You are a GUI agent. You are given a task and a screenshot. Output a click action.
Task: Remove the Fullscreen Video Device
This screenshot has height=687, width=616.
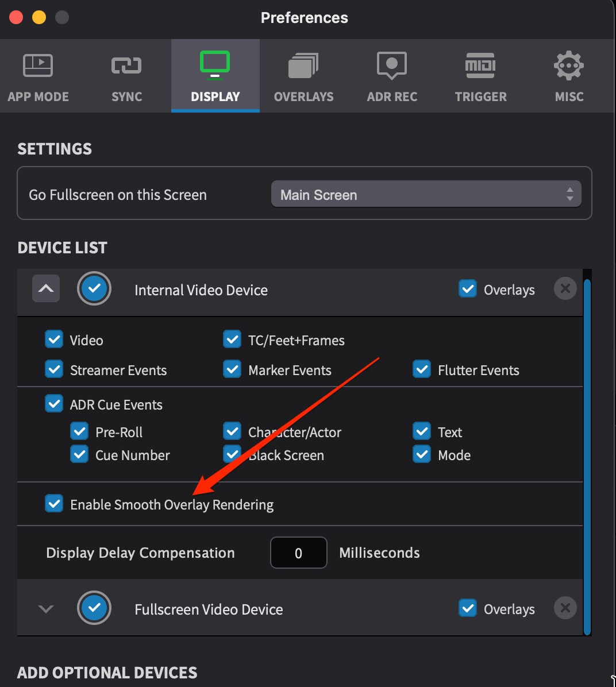pos(565,608)
